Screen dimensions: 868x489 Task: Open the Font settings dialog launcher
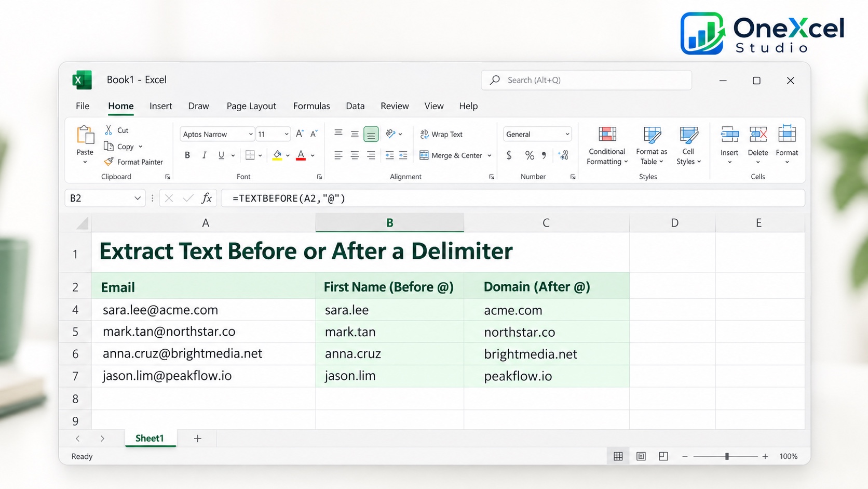tap(319, 177)
